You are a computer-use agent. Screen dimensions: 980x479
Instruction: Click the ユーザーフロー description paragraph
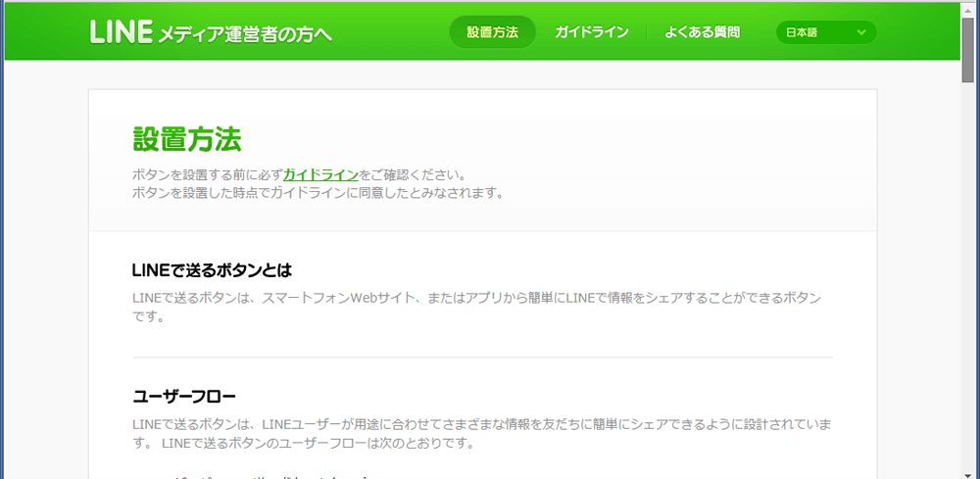pyautogui.click(x=482, y=434)
